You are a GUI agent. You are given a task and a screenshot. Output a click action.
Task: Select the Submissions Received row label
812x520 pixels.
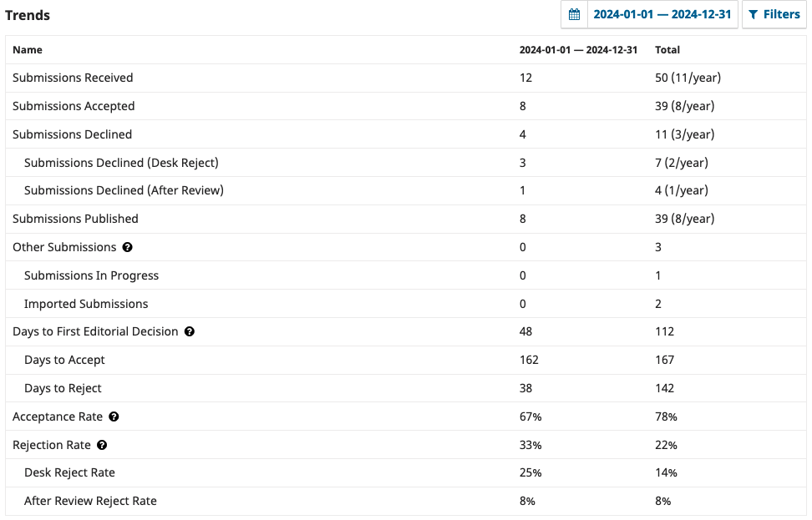click(73, 78)
